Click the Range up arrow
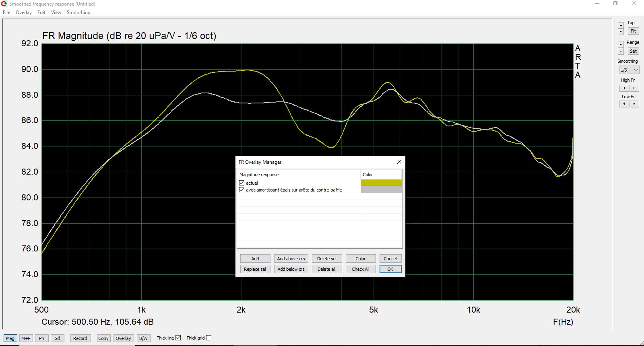The height and width of the screenshot is (346, 644). point(621,45)
